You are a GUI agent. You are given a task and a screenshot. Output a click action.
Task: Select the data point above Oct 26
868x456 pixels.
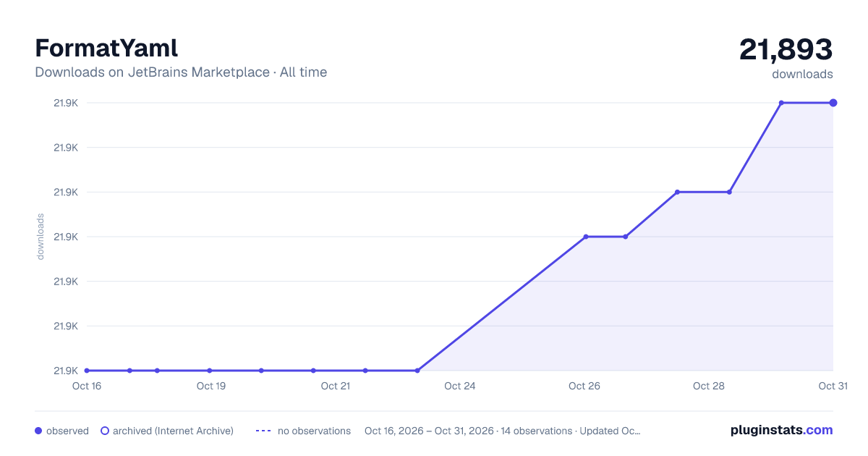pyautogui.click(x=586, y=237)
